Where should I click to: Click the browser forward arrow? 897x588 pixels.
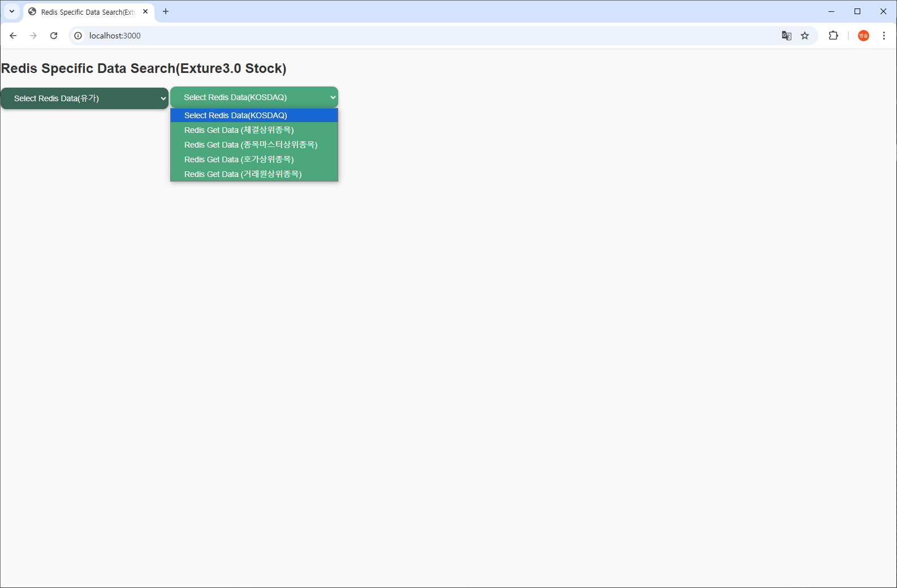33,36
